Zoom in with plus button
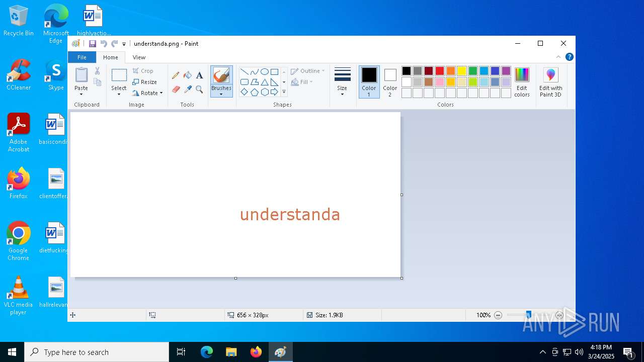The height and width of the screenshot is (362, 644). (x=559, y=315)
